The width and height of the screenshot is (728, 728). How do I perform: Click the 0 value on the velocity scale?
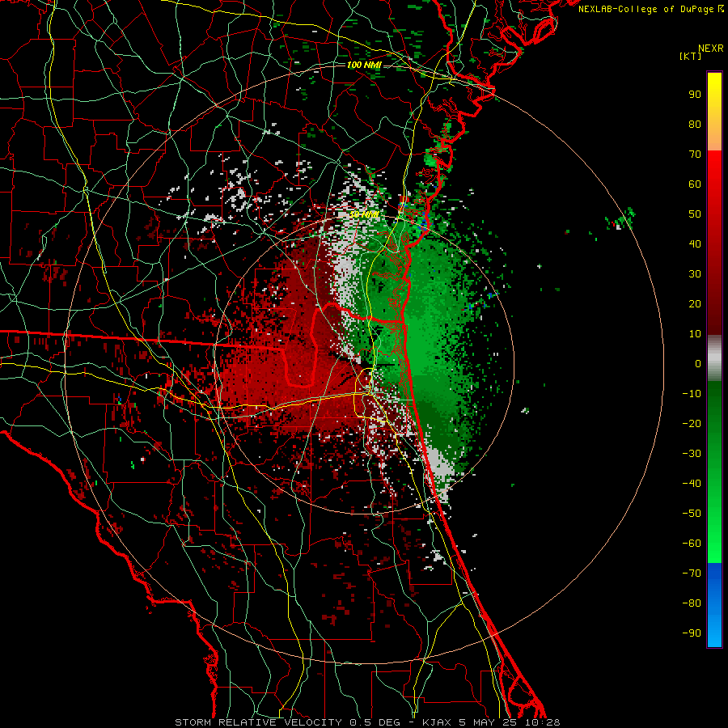pos(698,363)
